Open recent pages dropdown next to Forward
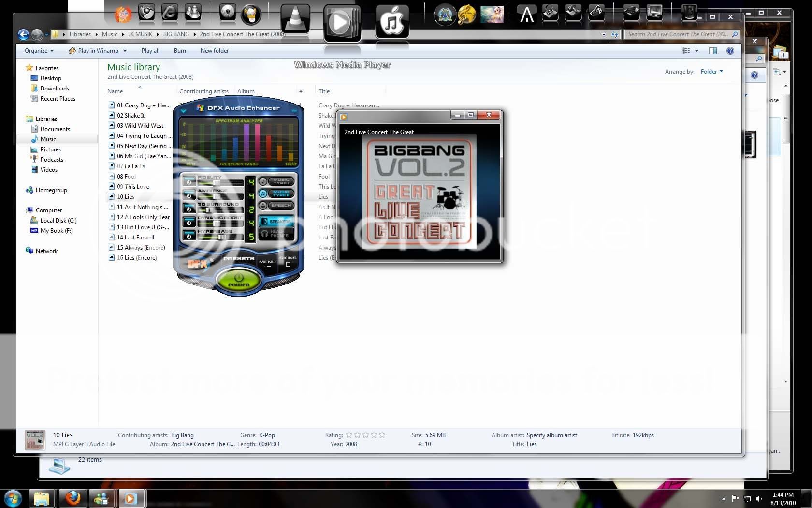The image size is (812, 508). pos(47,34)
